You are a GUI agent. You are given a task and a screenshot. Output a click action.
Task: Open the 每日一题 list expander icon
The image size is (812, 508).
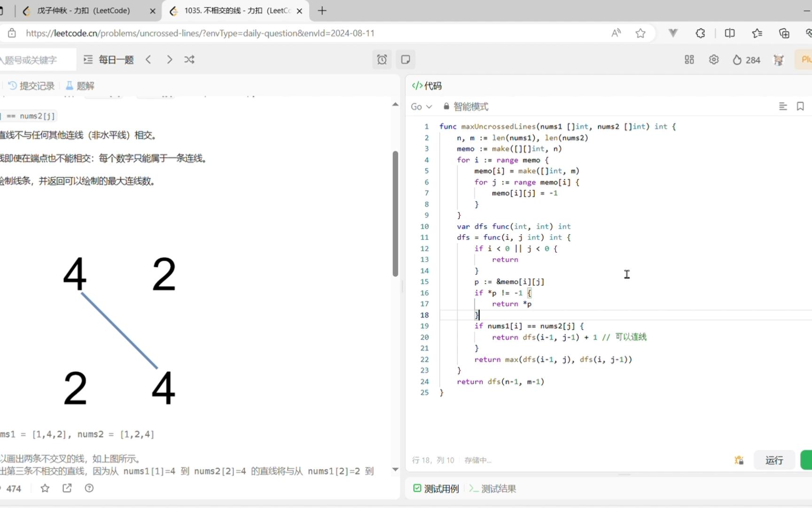pyautogui.click(x=87, y=59)
